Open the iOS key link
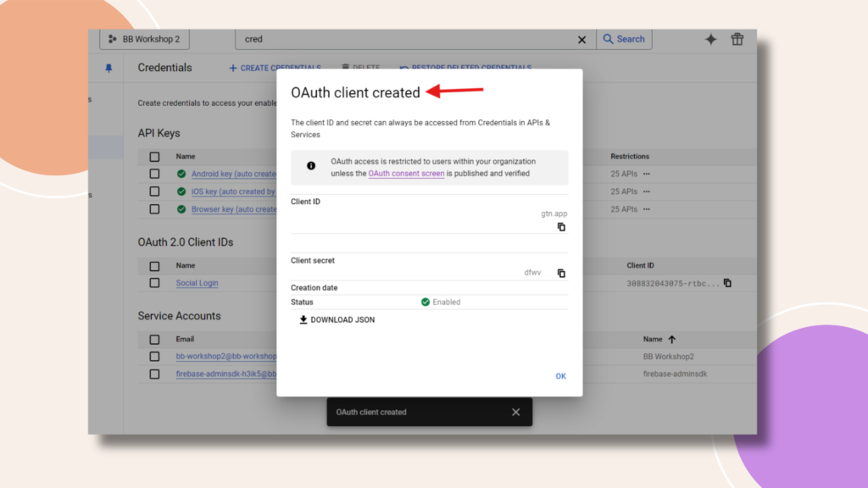 coord(233,192)
